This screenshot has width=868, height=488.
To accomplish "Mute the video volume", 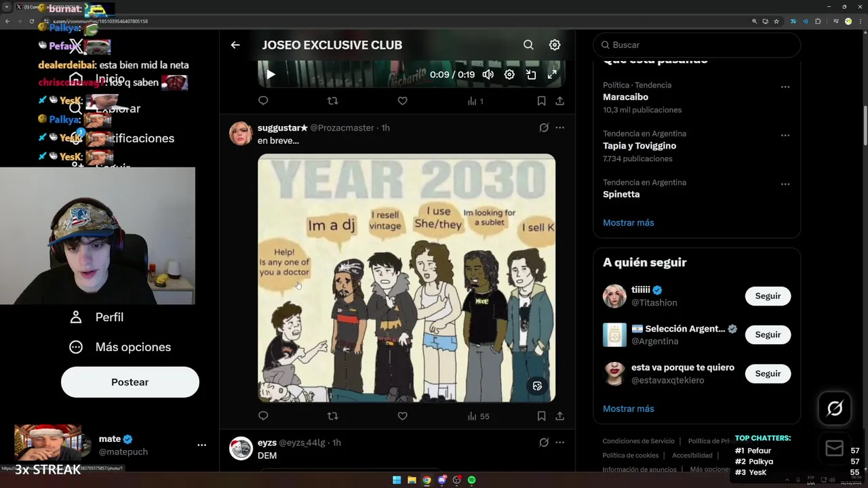I will coord(488,75).
